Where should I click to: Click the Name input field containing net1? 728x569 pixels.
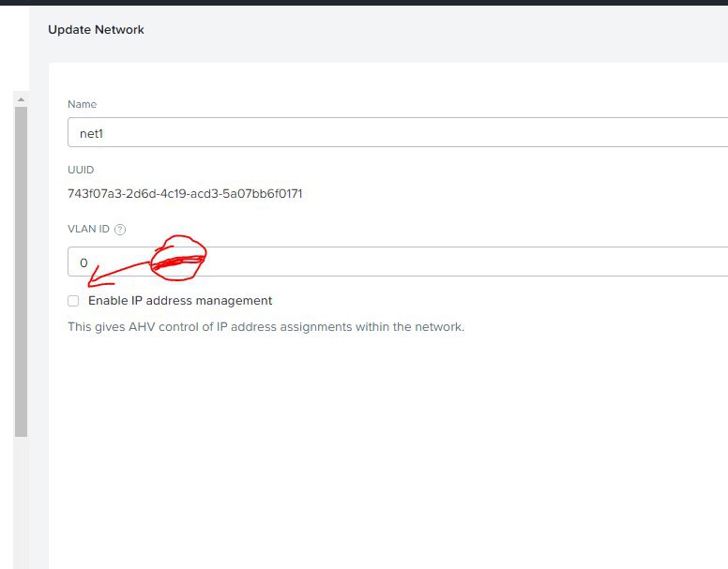tap(398, 132)
